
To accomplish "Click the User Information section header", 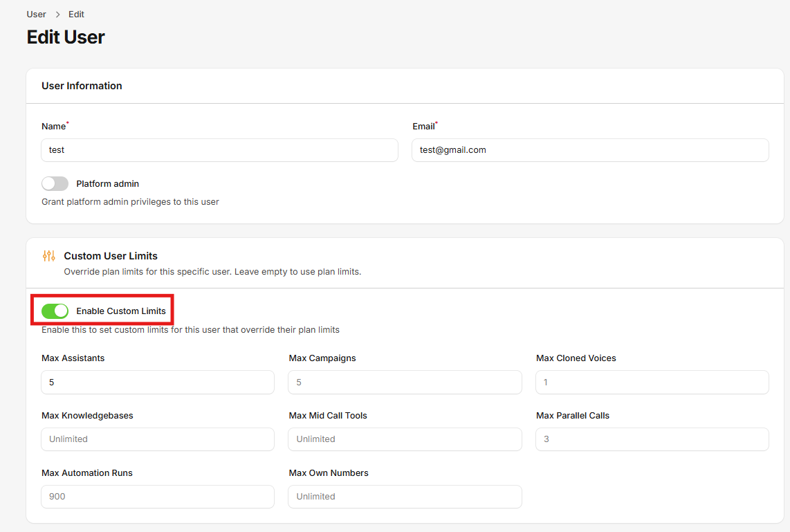I will [x=82, y=86].
